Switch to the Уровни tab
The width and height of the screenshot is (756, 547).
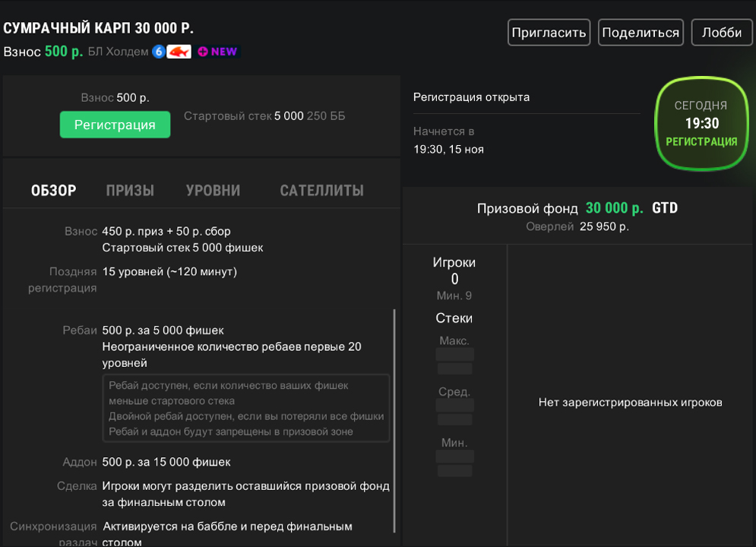[x=213, y=191]
